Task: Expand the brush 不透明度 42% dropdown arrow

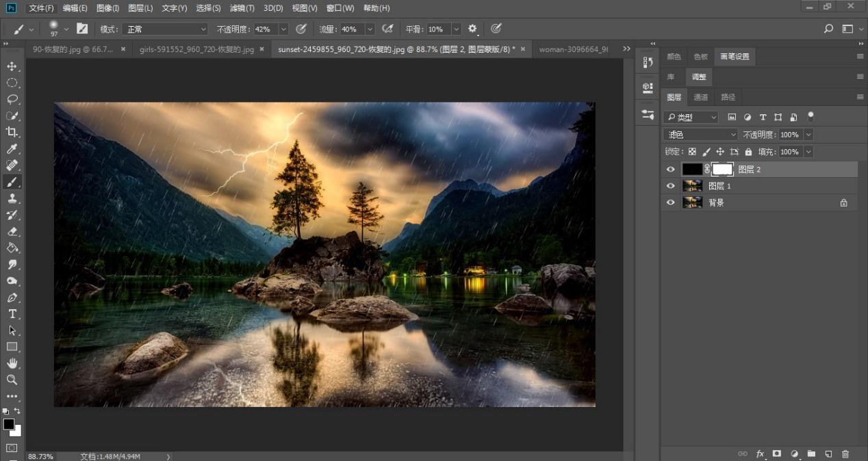Action: coord(283,29)
